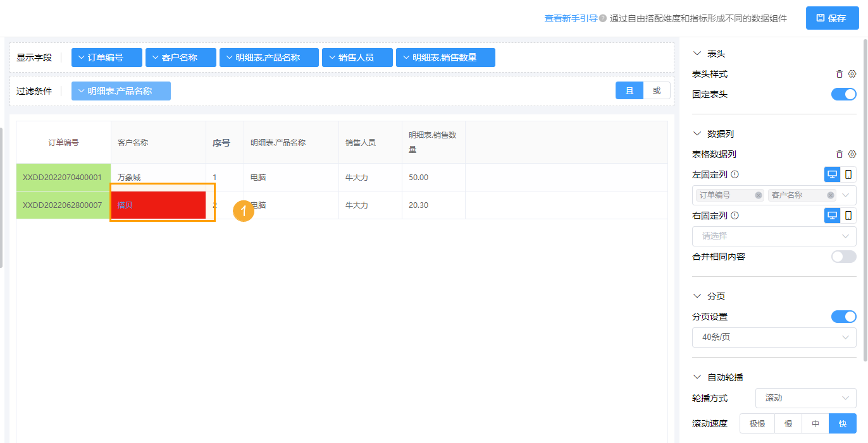Viewport: 868px width, 443px height.
Task: Enable the 合并相同内容 toggle
Action: coord(843,257)
